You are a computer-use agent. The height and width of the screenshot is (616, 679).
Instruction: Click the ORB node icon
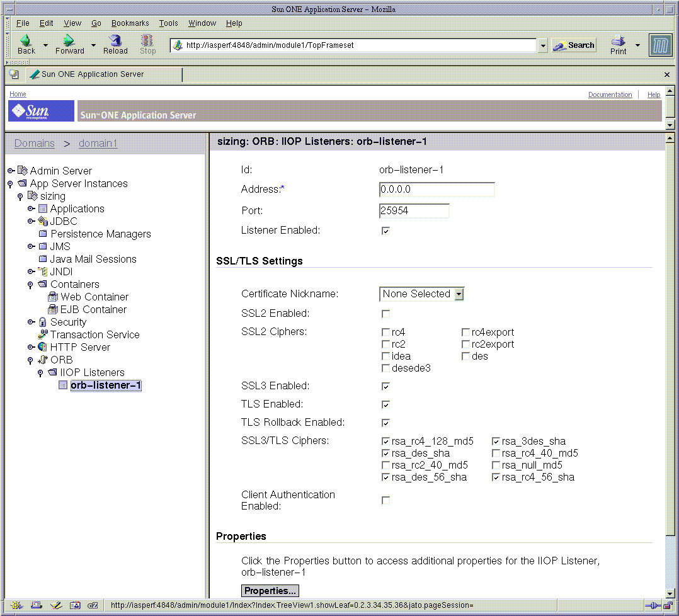42,360
